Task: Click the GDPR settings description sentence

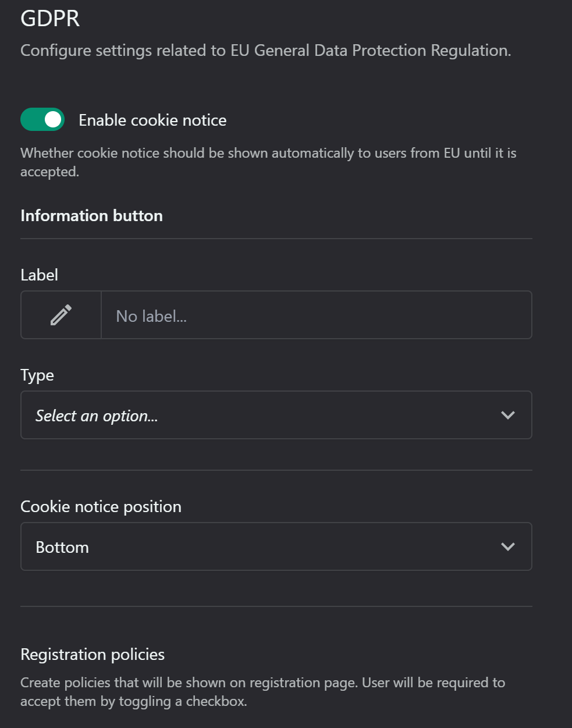Action: pyautogui.click(x=266, y=51)
